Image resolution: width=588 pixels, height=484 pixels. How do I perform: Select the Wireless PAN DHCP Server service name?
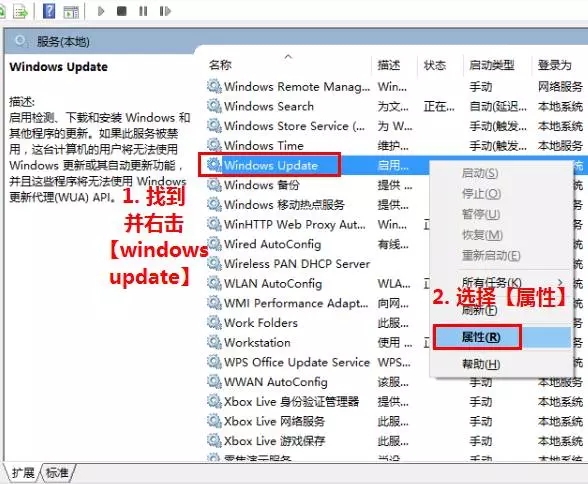(x=297, y=264)
